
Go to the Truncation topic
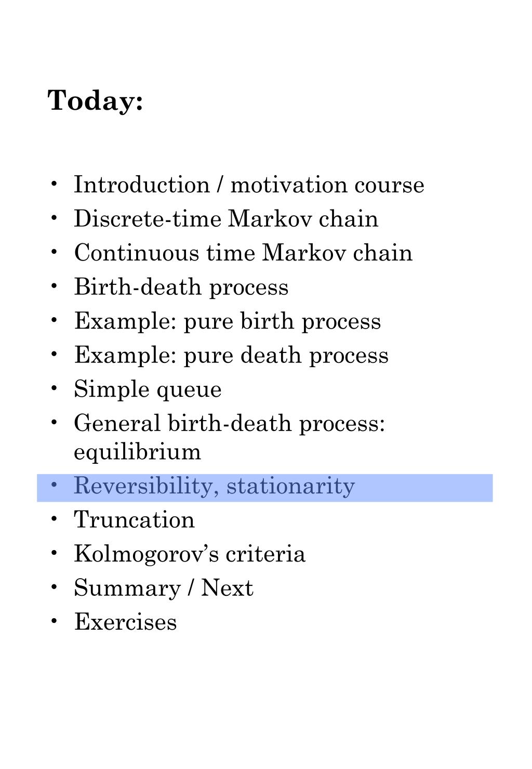[x=134, y=520]
